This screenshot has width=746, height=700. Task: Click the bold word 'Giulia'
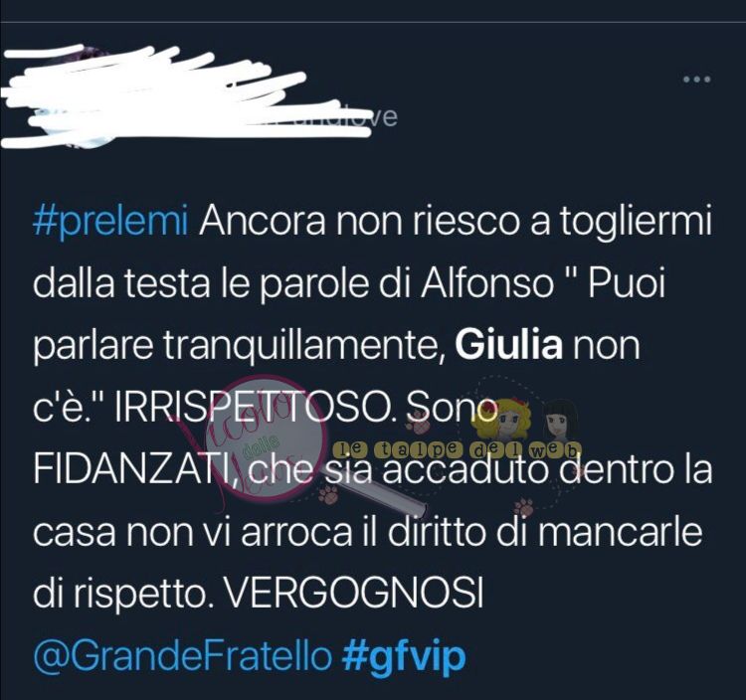coord(508,346)
